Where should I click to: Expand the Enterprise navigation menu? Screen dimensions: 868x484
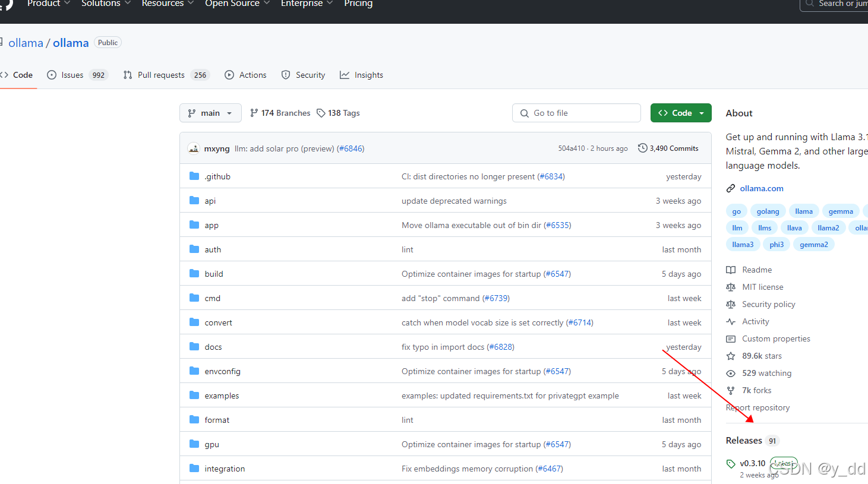[307, 4]
